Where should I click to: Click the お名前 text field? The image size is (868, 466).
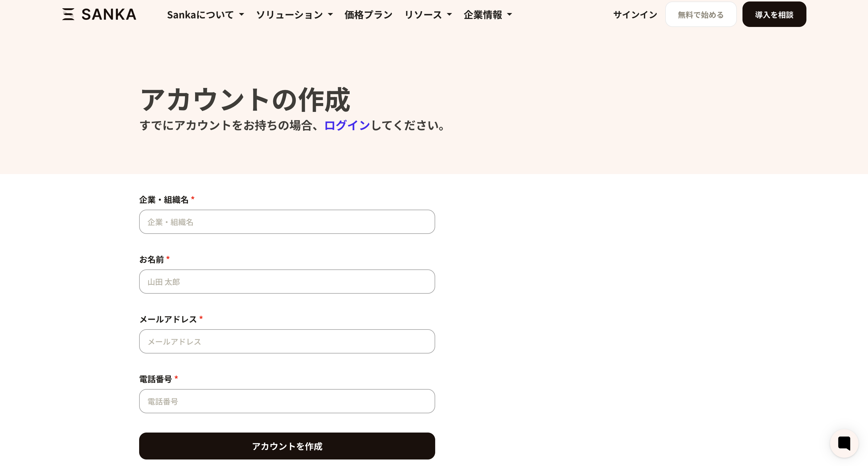(x=287, y=281)
